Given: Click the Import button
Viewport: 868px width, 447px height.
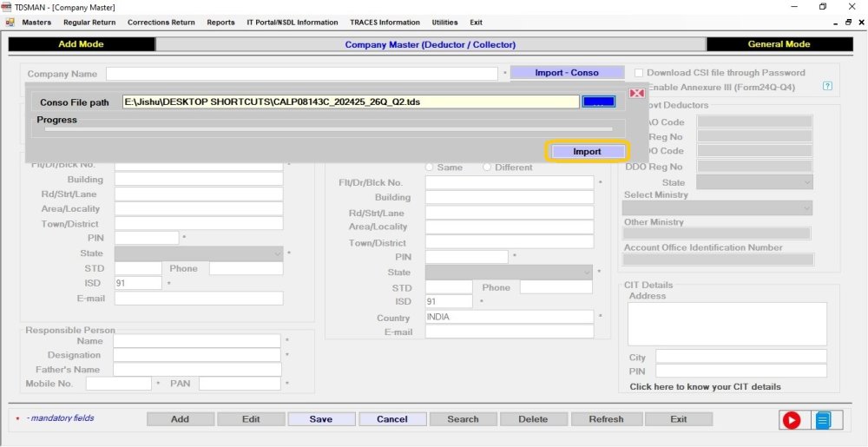Looking at the screenshot, I should pyautogui.click(x=588, y=152).
